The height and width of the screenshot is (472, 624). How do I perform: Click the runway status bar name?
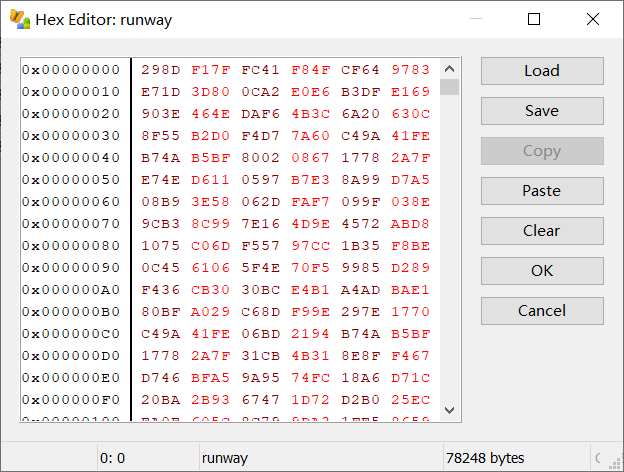click(x=225, y=458)
